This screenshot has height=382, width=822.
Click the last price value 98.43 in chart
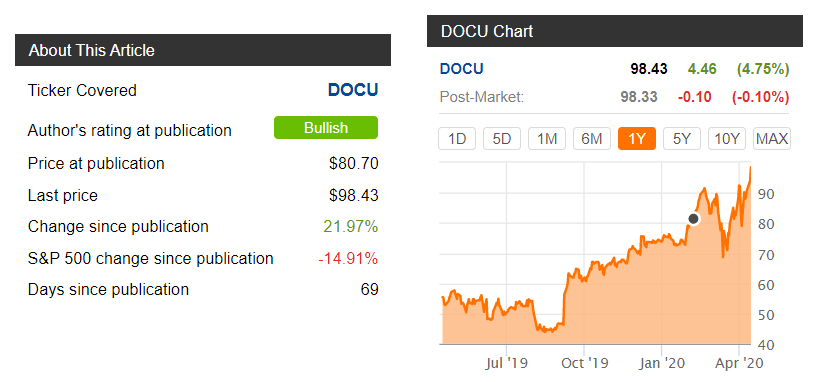tap(648, 69)
